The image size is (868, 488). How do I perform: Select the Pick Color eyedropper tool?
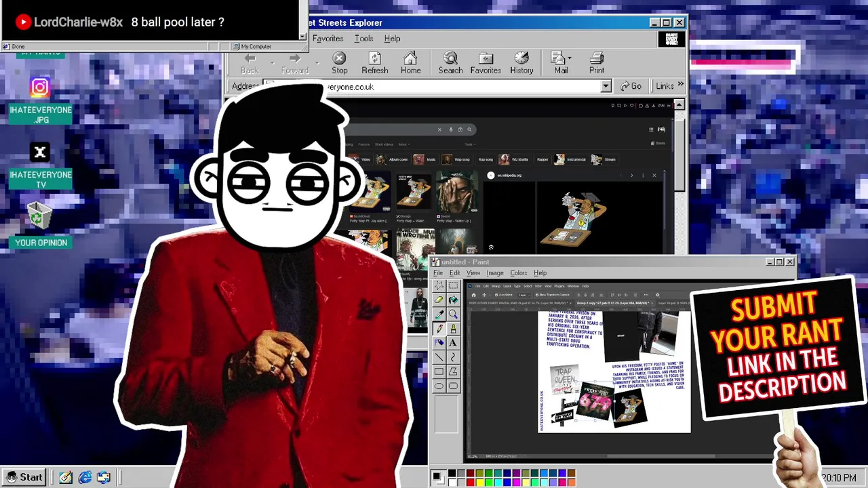[x=439, y=314]
